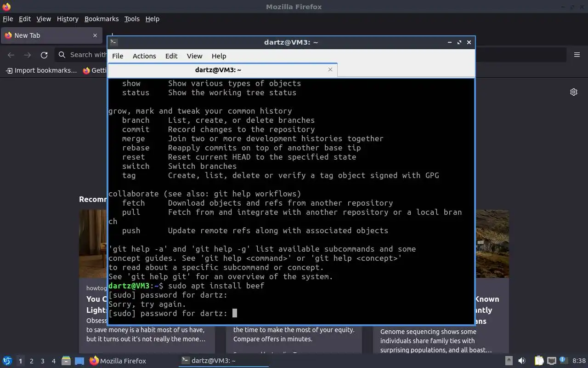
Task: Click the terminal window title bar icon
Action: pyautogui.click(x=113, y=42)
